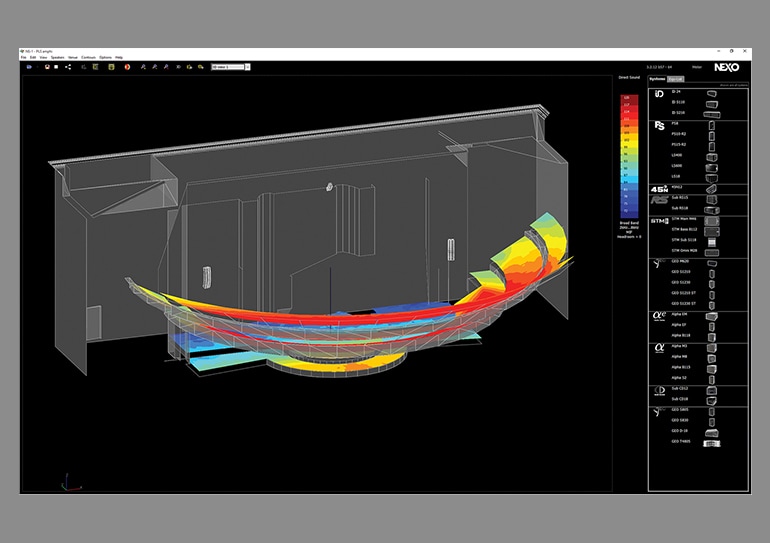Select the PS8 speaker thumbnail icon
The image size is (770, 543).
[712, 124]
